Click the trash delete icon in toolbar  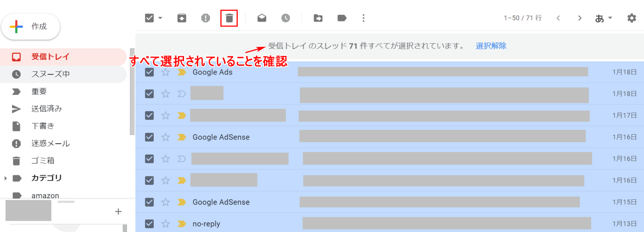pos(229,18)
